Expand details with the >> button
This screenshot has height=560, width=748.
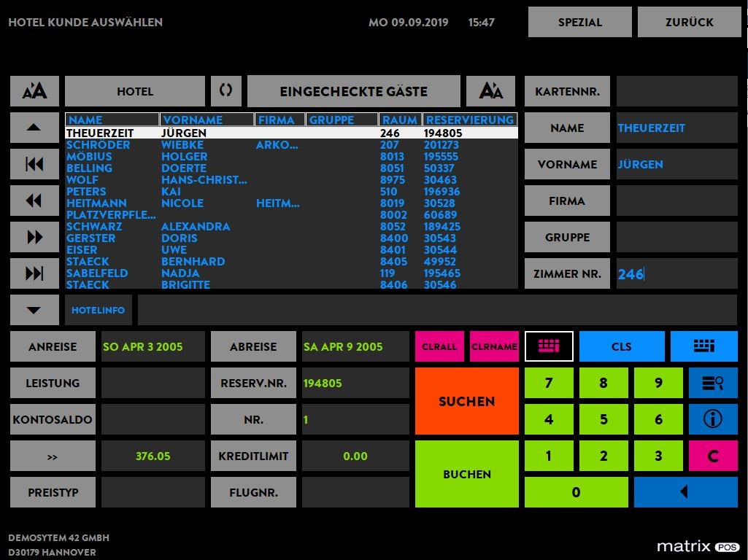coord(53,456)
